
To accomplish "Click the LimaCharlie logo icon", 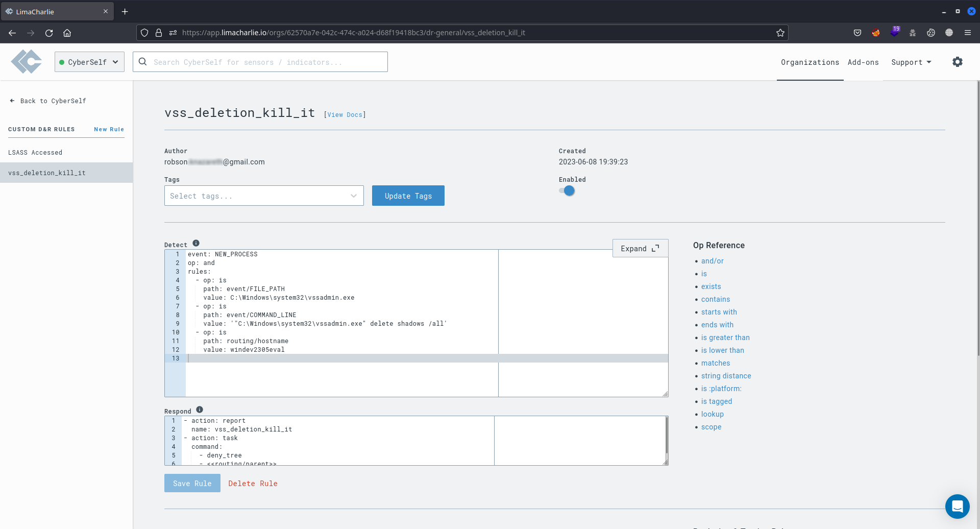I will pyautogui.click(x=27, y=62).
